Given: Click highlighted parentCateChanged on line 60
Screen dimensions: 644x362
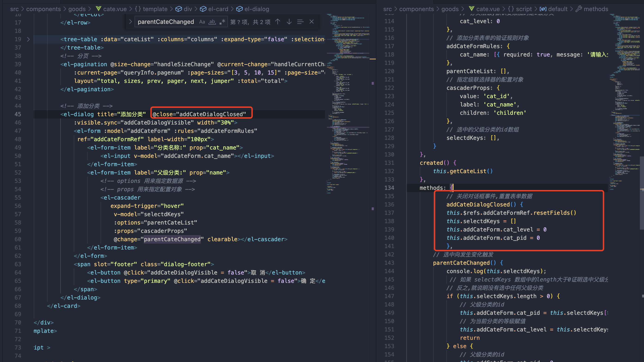Looking at the screenshot, I should pyautogui.click(x=172, y=239).
